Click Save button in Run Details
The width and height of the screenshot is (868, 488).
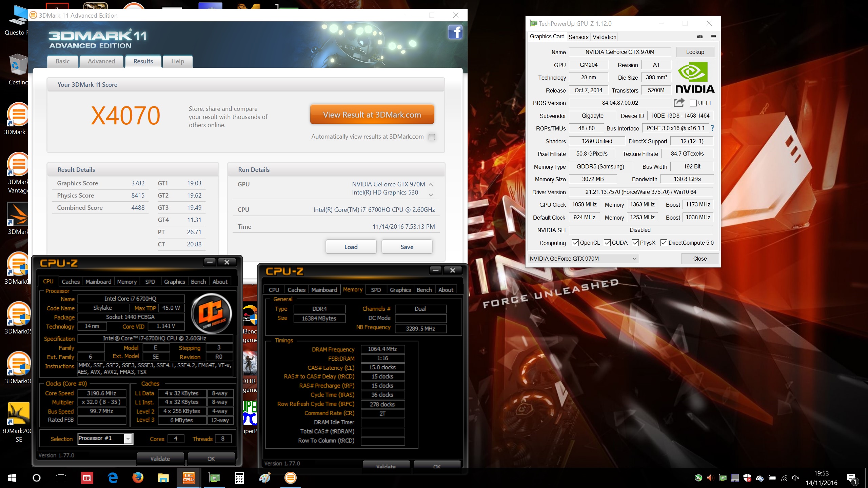407,247
